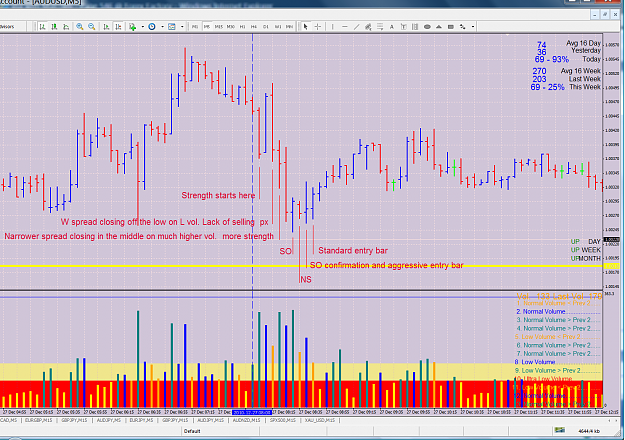Switch chart to line chart style

[x=66, y=27]
